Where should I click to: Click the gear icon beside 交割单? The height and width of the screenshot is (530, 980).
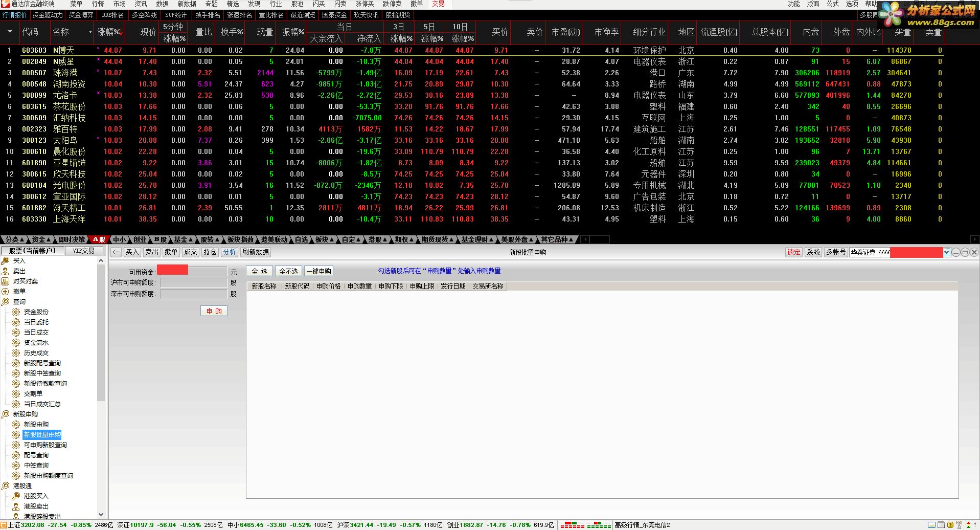click(x=16, y=394)
